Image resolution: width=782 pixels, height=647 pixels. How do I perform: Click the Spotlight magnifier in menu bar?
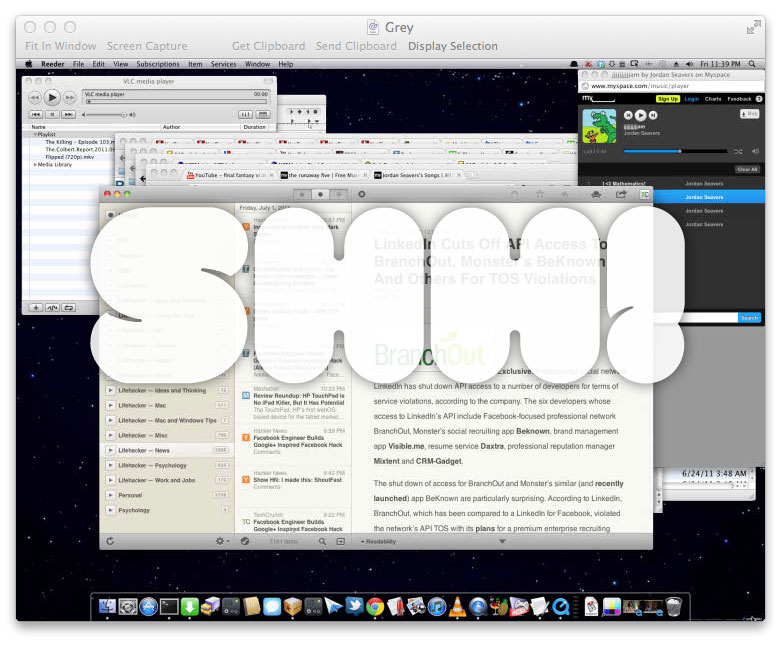(x=752, y=64)
